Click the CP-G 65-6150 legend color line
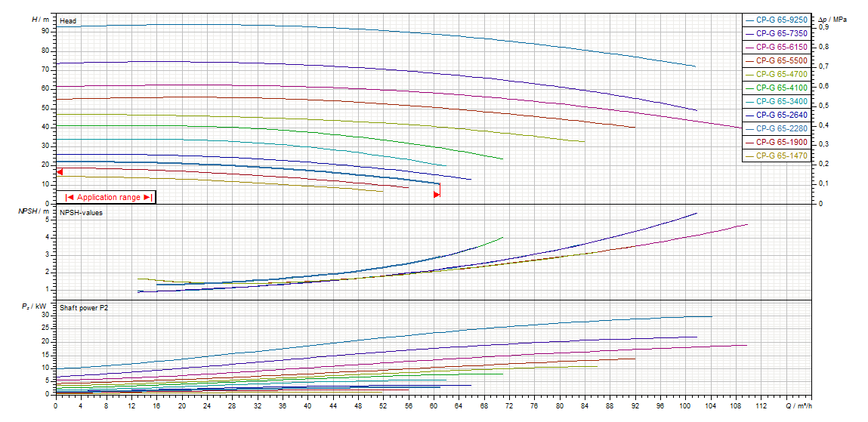This screenshot has width=868, height=422. [749, 47]
